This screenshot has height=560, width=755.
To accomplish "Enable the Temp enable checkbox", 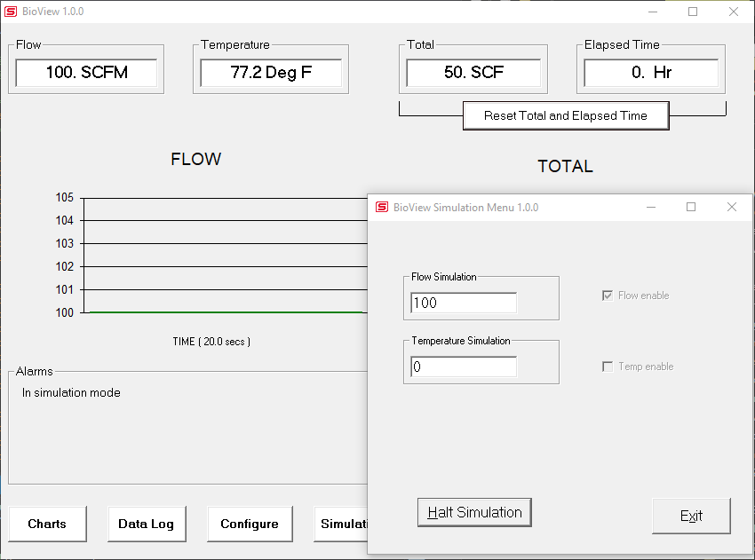I will [x=608, y=367].
